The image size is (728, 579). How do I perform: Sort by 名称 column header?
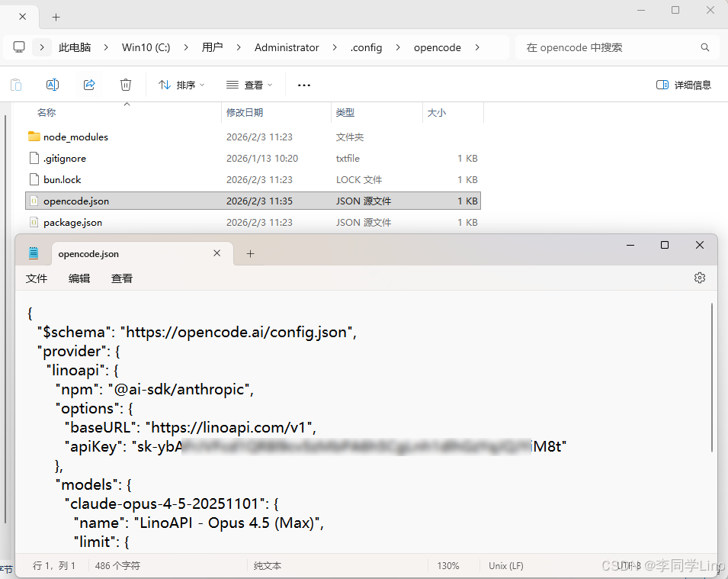pos(47,112)
